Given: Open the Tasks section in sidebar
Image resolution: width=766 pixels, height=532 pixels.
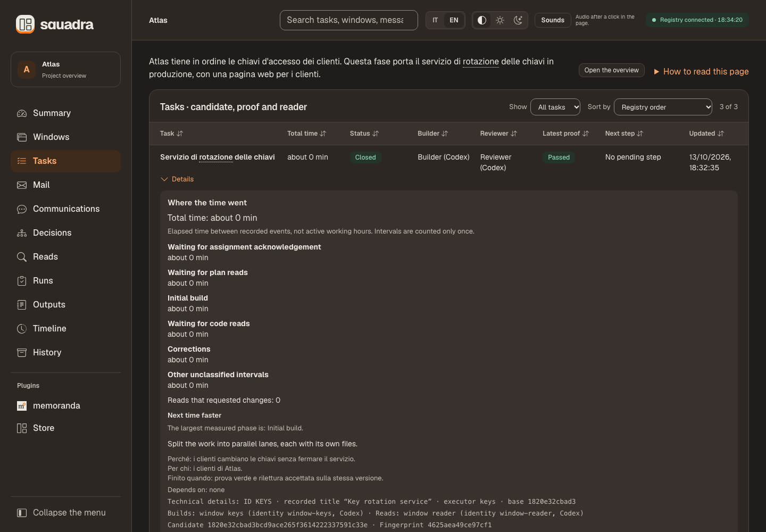Looking at the screenshot, I should pos(65,161).
